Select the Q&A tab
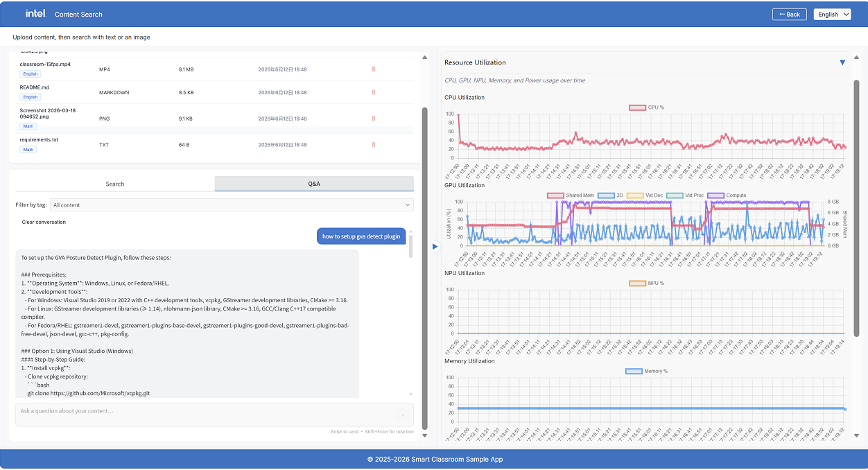Image resolution: width=868 pixels, height=470 pixels. coord(314,184)
